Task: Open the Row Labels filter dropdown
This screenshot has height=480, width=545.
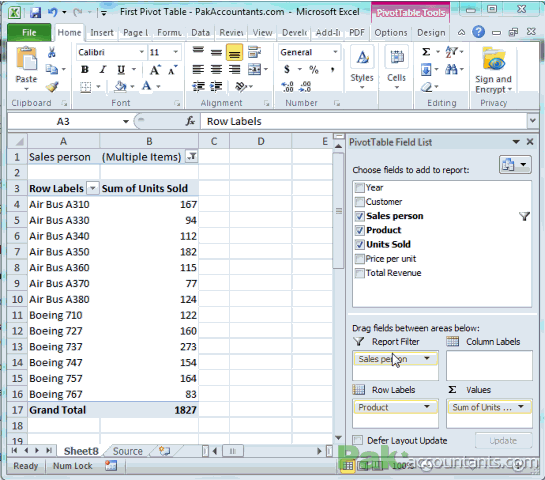Action: click(92, 188)
